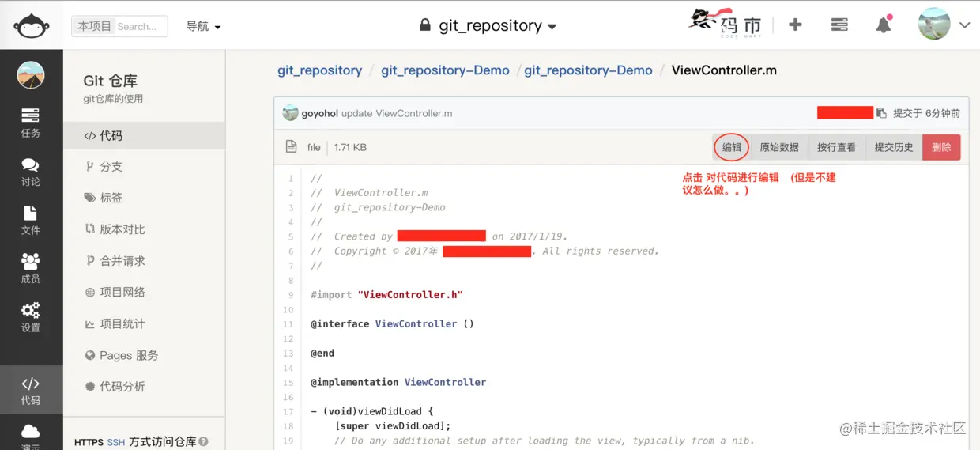Select the 代码 item in Git 仓库 menu
The height and width of the screenshot is (450, 980).
pyautogui.click(x=144, y=136)
